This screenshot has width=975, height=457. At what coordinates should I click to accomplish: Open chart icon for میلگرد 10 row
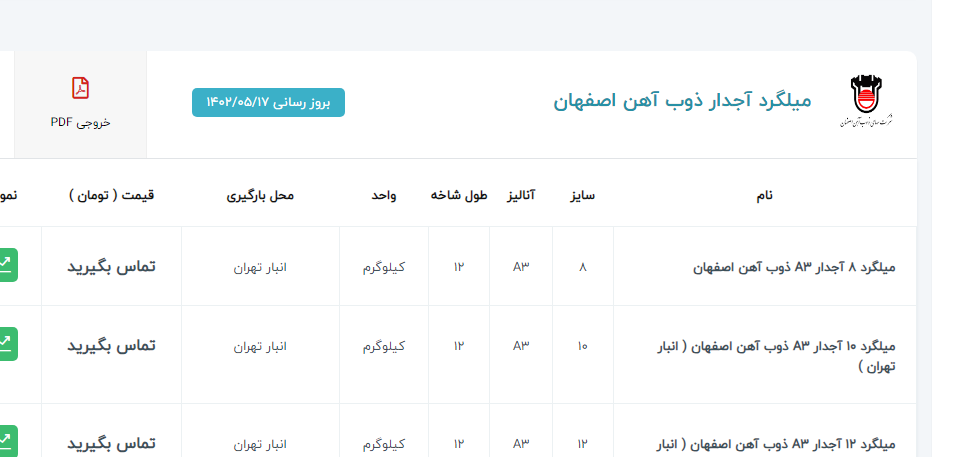[6, 344]
